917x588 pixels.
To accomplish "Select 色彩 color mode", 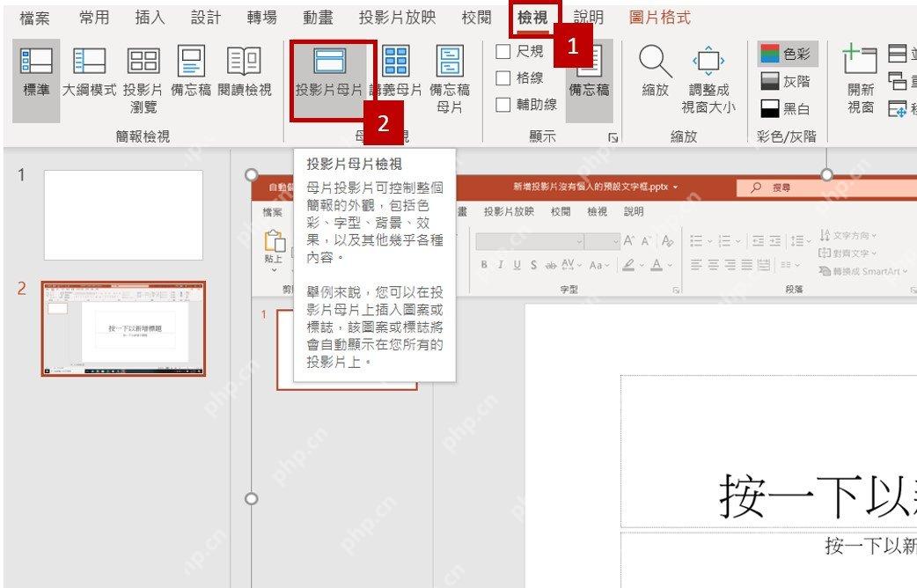I will [x=787, y=54].
